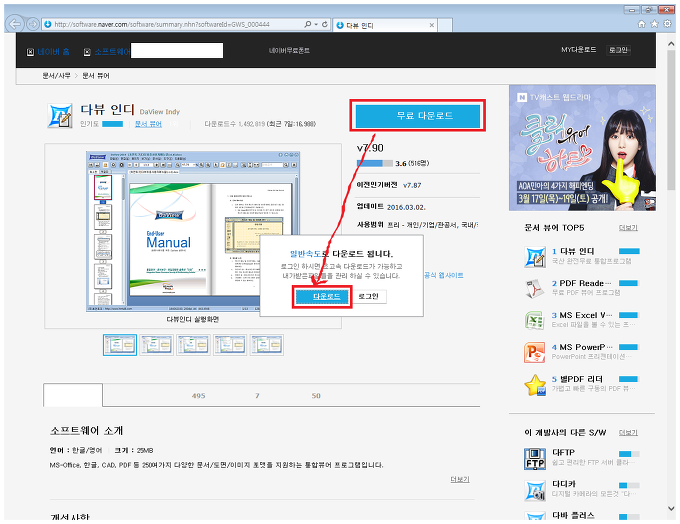Open 네이버무료폰트 menu item

point(289,50)
